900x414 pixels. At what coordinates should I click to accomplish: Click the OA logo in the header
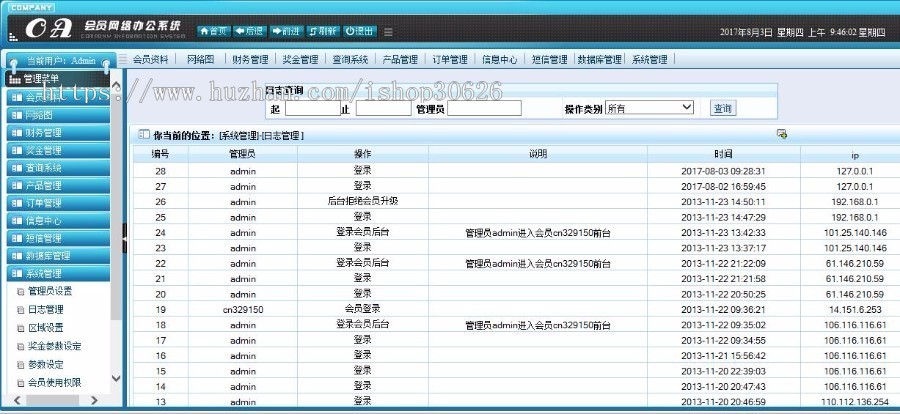[49, 29]
